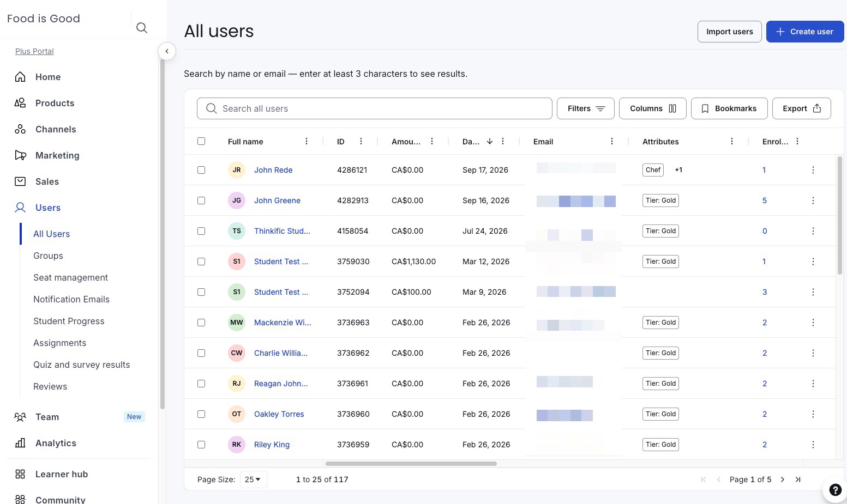Screen dimensions: 847x504
Task: Open Riley King's user profile link
Action: point(272,445)
